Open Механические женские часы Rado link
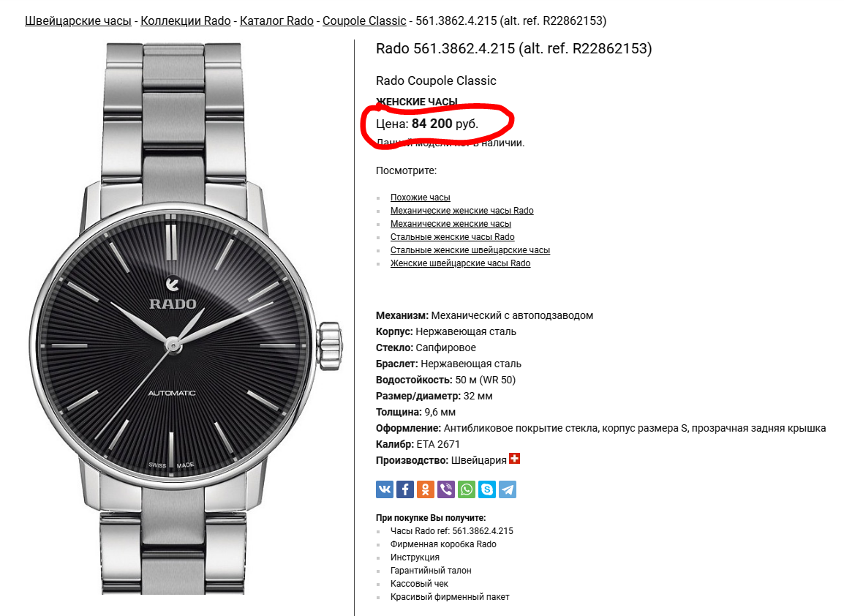Viewport: 844px width, 616px height. click(461, 211)
